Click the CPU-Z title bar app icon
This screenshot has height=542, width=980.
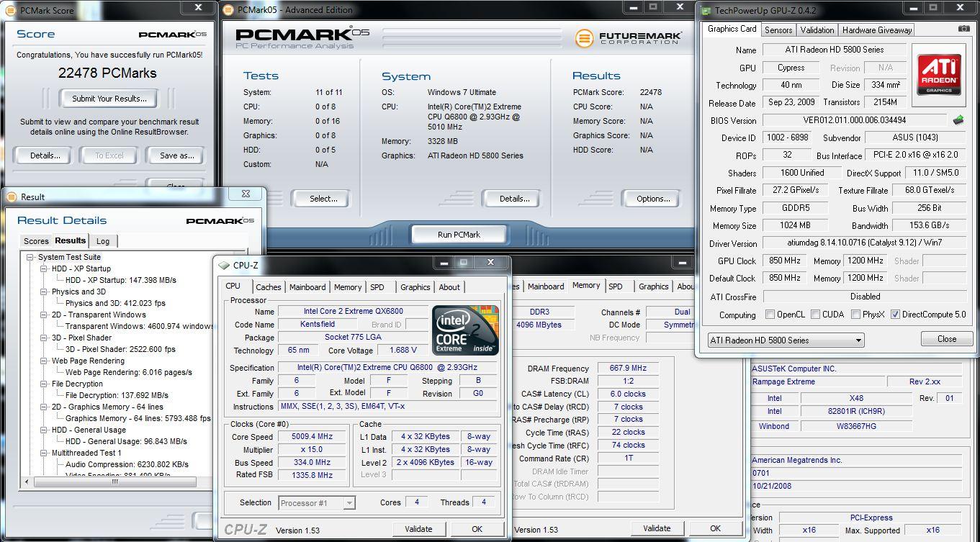(224, 265)
